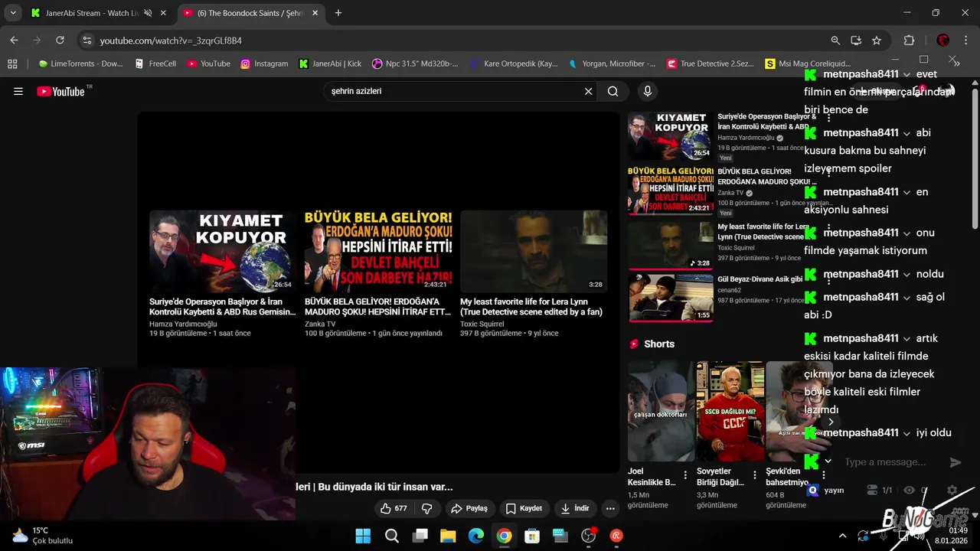Reload the page with refresh icon
This screenshot has width=980, height=551.
click(60, 40)
